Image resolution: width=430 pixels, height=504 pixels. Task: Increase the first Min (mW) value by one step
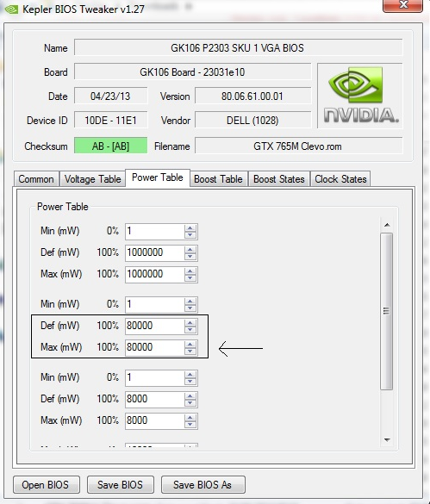click(190, 228)
